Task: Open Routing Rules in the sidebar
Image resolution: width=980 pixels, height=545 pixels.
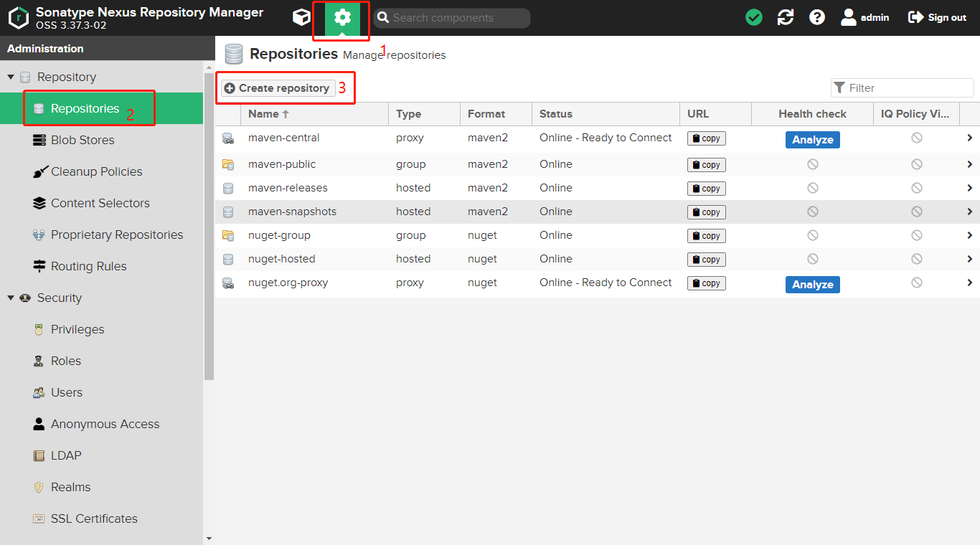Action: click(102, 266)
